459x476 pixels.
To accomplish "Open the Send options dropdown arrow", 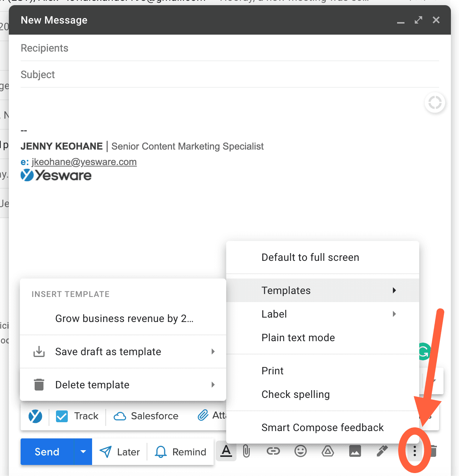I will click(83, 451).
